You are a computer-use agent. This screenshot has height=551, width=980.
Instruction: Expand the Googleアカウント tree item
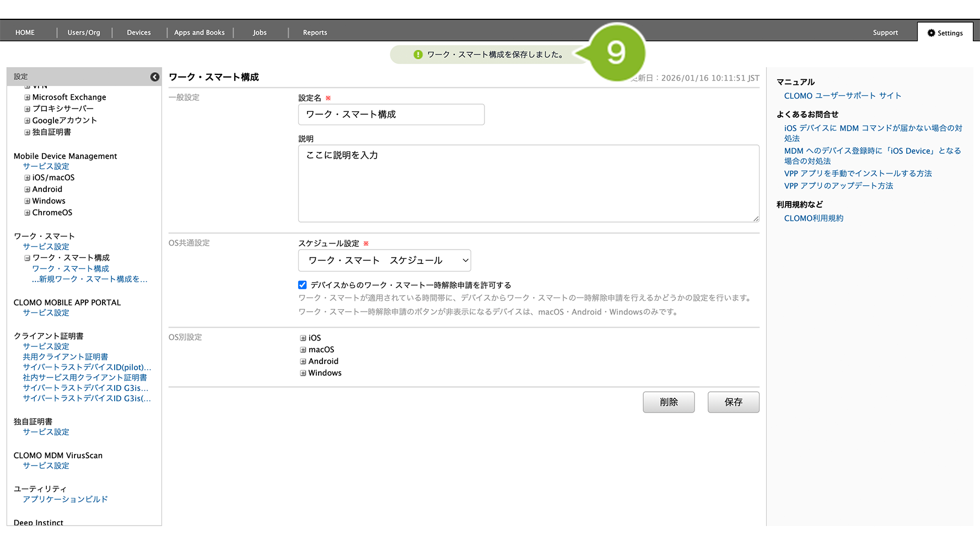coord(27,121)
